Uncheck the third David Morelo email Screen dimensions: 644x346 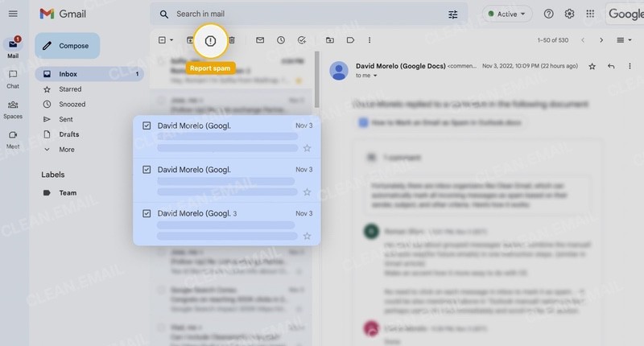tap(147, 213)
